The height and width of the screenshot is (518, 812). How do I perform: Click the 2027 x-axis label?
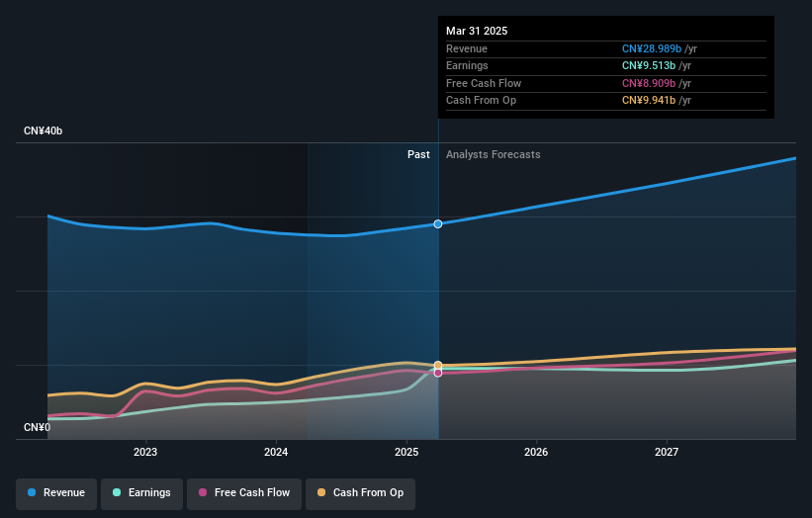(x=667, y=452)
